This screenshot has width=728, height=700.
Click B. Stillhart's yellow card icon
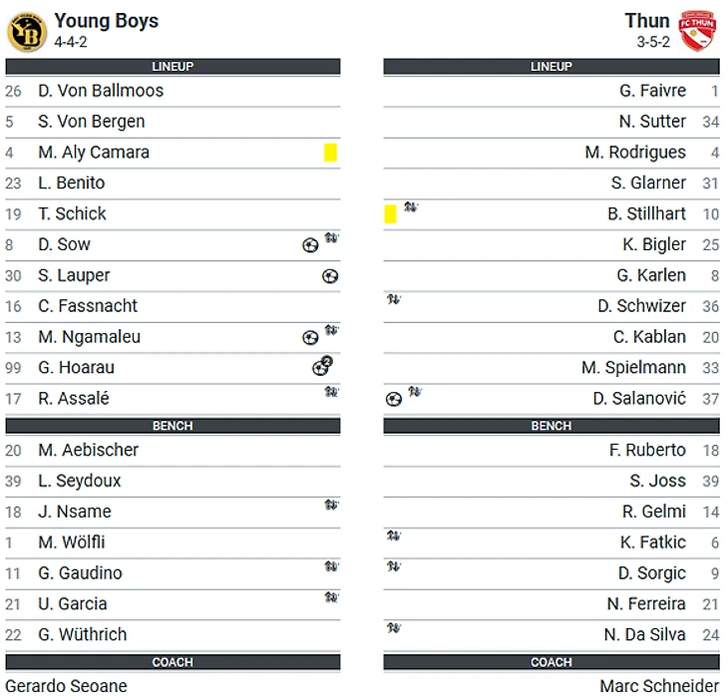point(390,213)
